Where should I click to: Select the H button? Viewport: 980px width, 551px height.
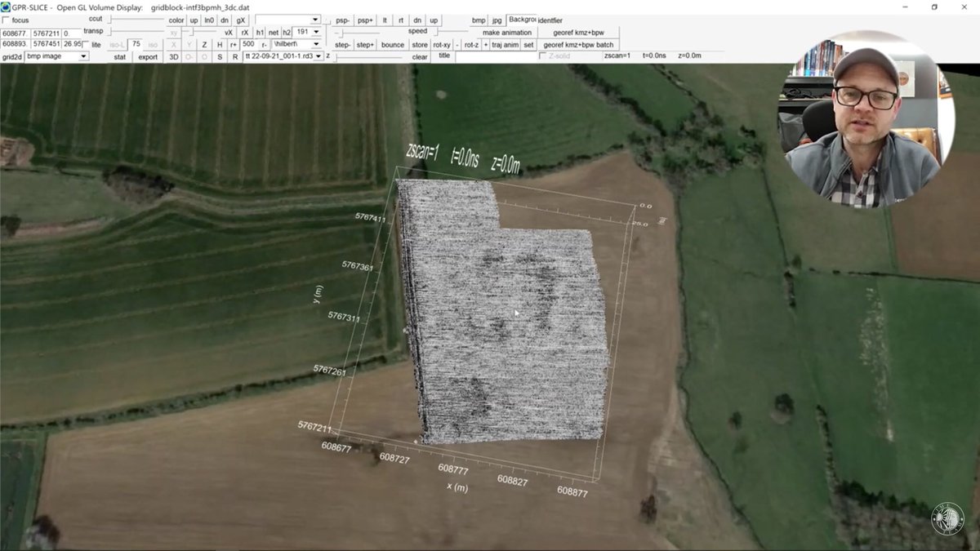220,44
